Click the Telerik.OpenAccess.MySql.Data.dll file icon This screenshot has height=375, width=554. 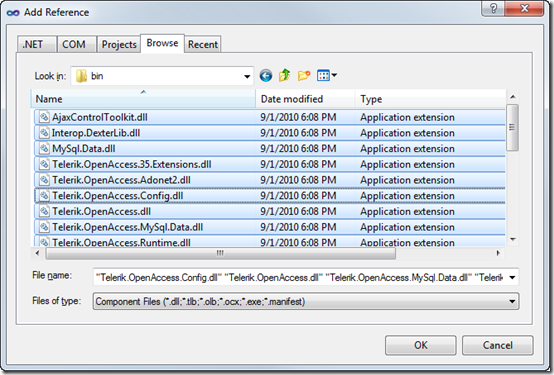44,227
